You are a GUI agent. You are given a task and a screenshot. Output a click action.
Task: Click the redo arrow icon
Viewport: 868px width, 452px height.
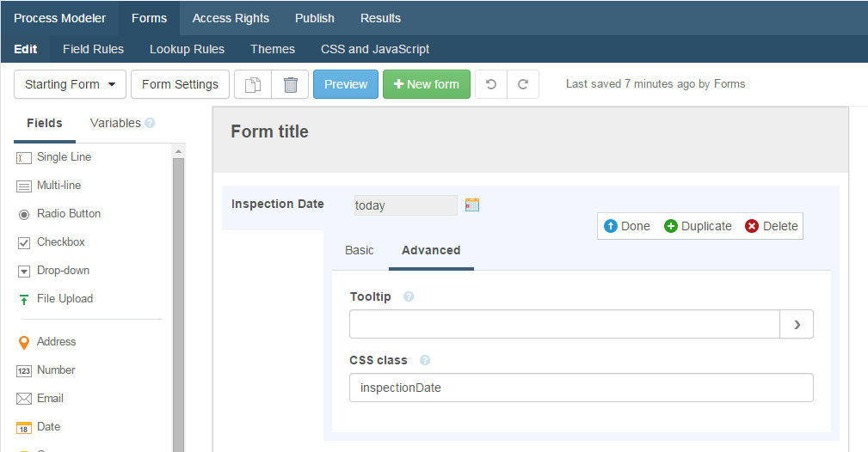click(523, 84)
